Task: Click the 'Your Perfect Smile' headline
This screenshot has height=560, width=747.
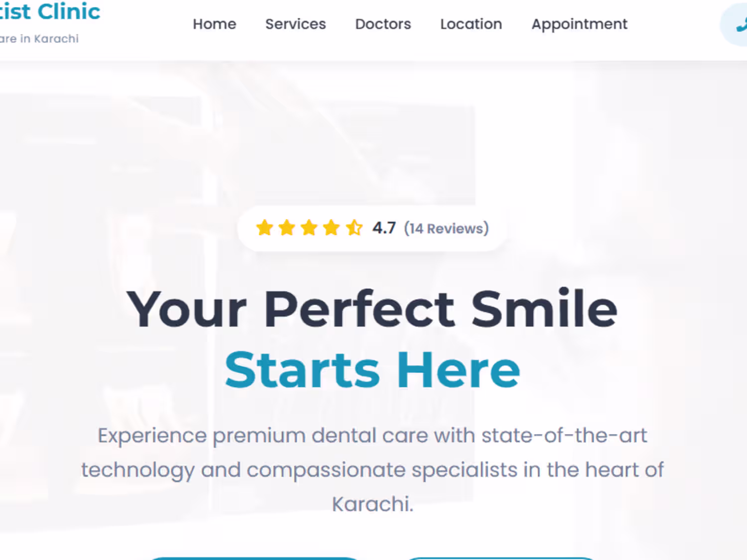Action: point(372,309)
